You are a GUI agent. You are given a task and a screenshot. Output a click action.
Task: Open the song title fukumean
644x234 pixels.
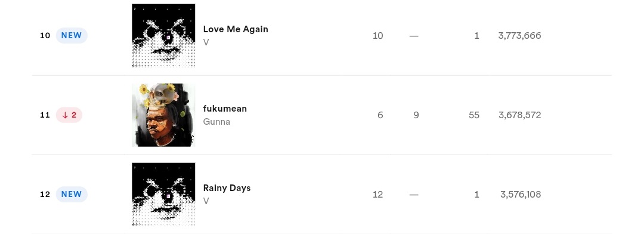tap(225, 109)
